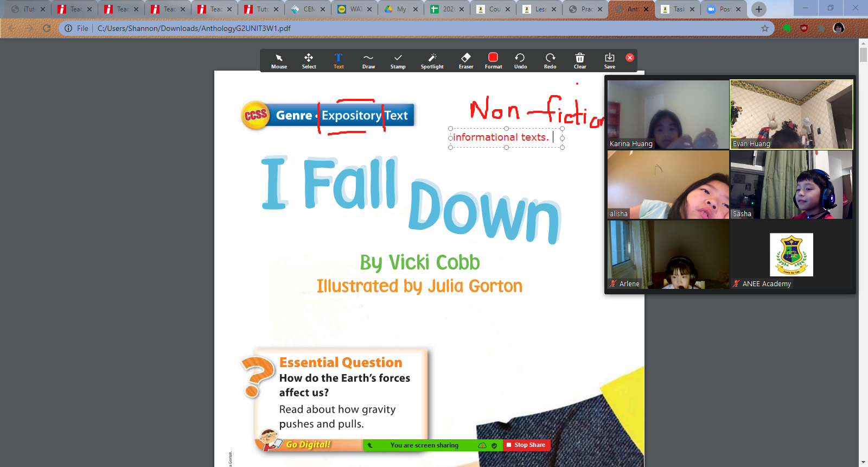Select the Mouse tool in annotation toolbar
This screenshot has height=467, width=868.
click(279, 61)
